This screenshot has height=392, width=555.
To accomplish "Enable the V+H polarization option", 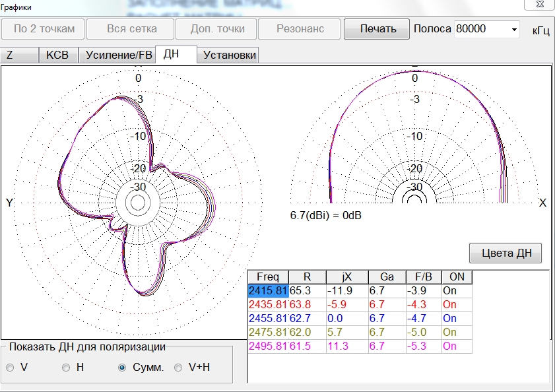I will point(178,368).
